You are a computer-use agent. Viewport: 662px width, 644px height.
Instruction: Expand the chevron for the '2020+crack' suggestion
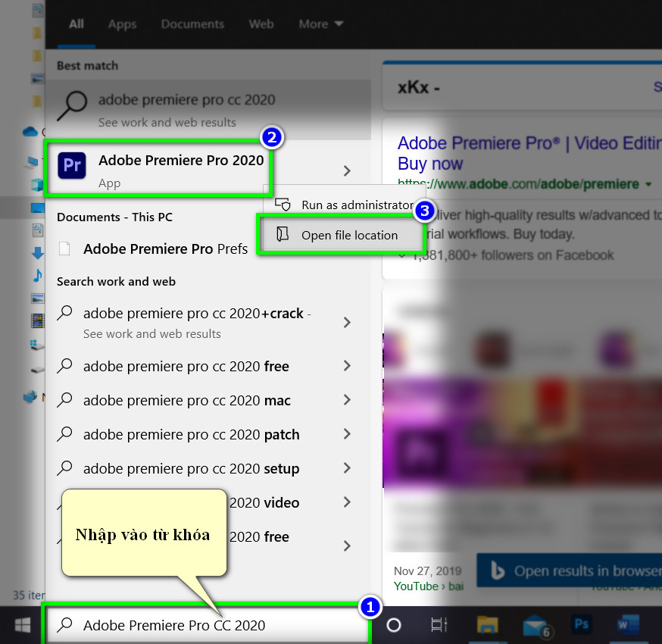(347, 323)
